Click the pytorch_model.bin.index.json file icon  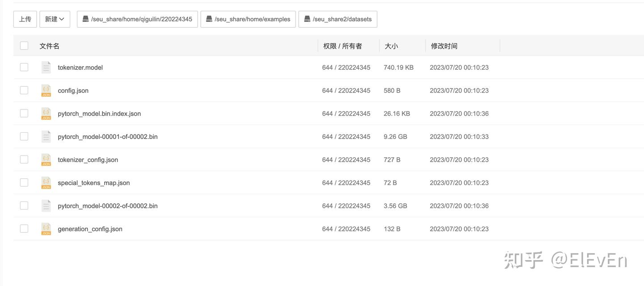pyautogui.click(x=46, y=114)
